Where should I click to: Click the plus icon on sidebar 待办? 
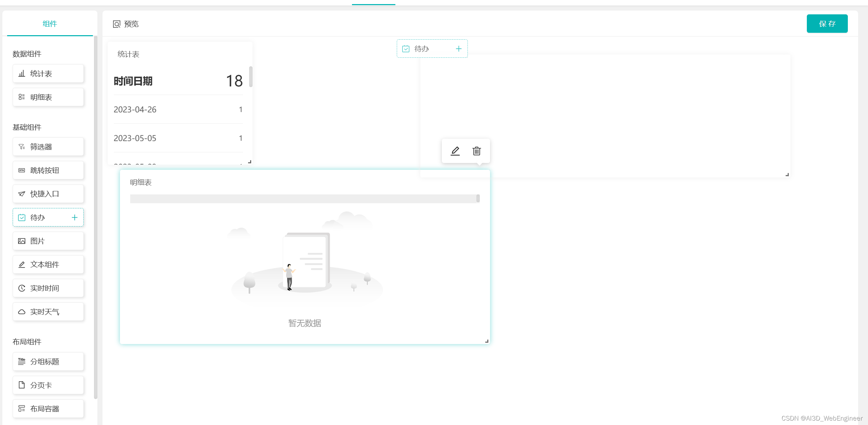coord(74,217)
